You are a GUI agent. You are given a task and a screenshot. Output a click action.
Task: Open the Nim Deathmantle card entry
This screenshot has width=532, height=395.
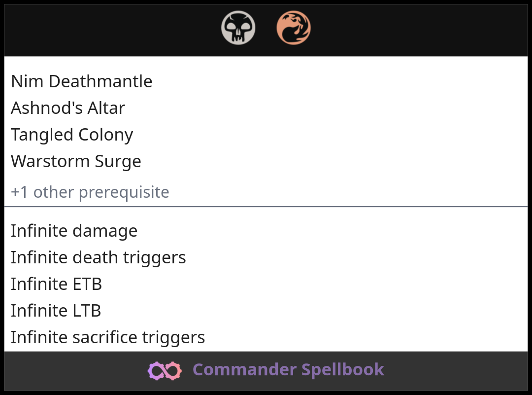point(81,81)
